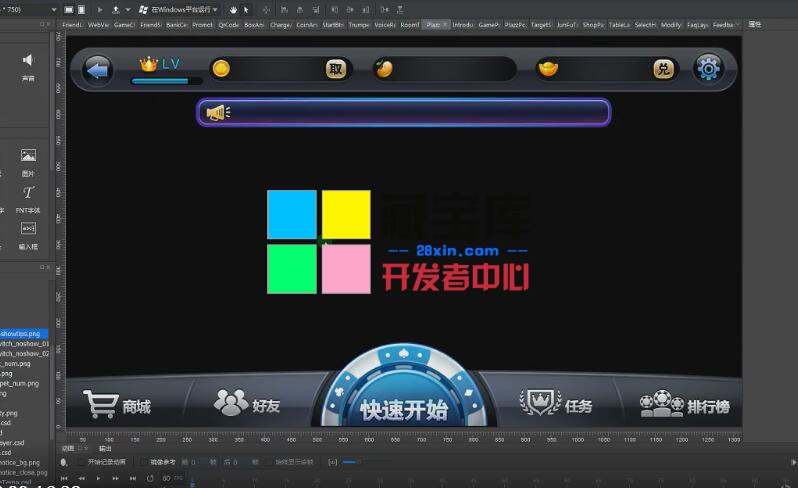Viewport: 798px width, 488px height.
Task: Click the arrow selection tool in toolbar
Action: (x=246, y=10)
